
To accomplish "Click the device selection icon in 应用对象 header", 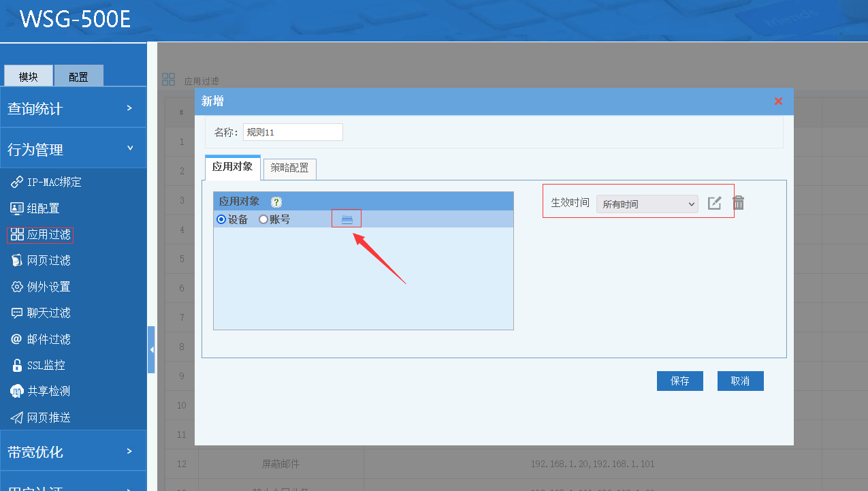I will [347, 219].
